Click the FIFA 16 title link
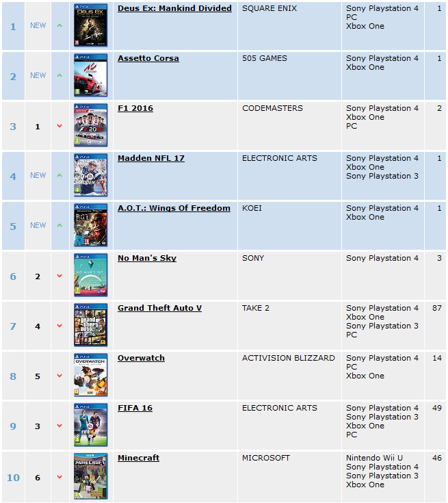The image size is (448, 503). pyautogui.click(x=135, y=408)
